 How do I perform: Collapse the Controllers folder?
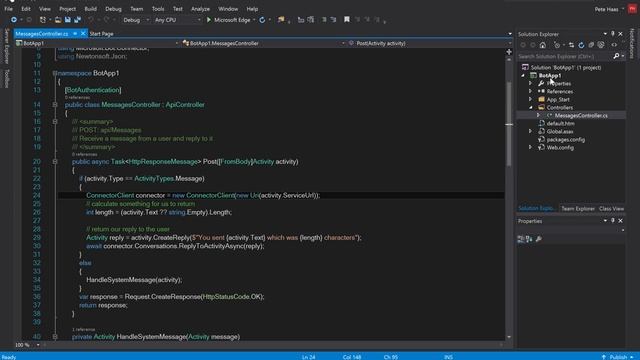531,107
